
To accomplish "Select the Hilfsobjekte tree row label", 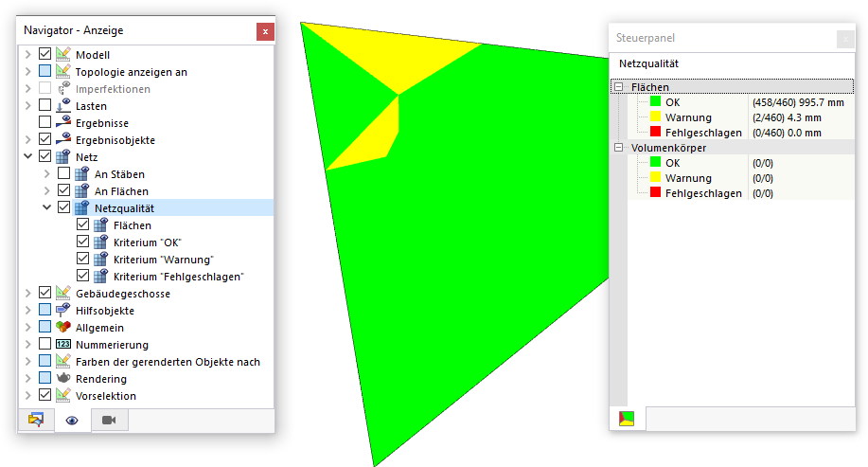I will (x=105, y=311).
